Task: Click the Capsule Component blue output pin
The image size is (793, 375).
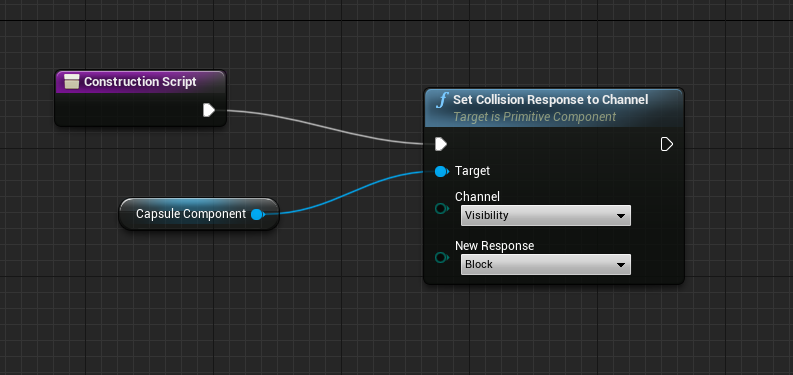Action: pos(257,215)
